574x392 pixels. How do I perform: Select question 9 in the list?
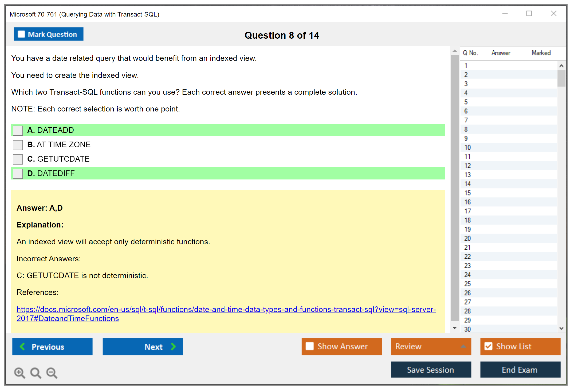point(466,138)
